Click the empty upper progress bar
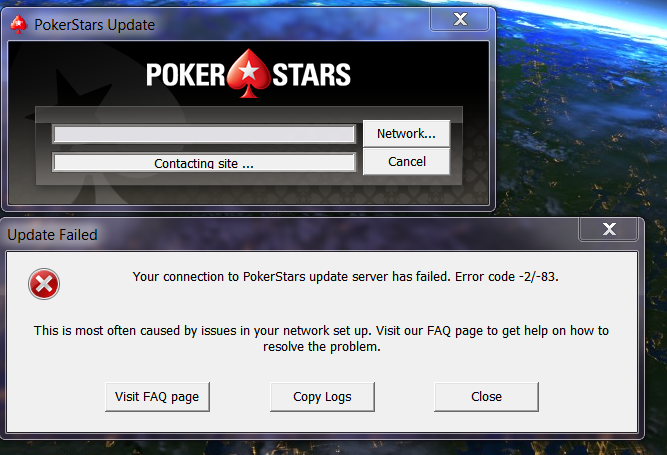 pos(204,134)
